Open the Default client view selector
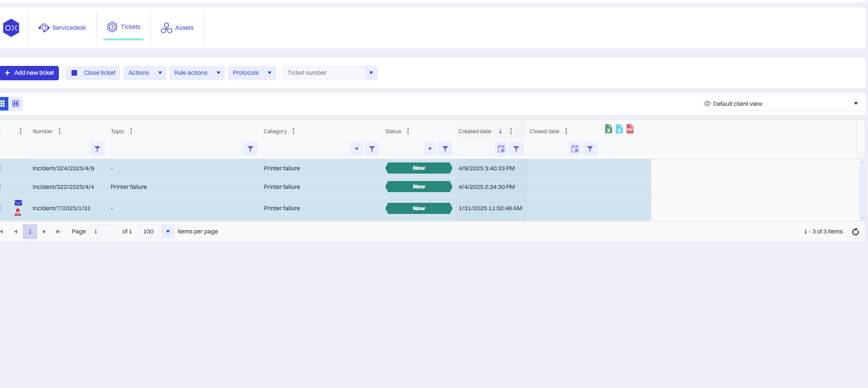868x388 pixels. (780, 103)
